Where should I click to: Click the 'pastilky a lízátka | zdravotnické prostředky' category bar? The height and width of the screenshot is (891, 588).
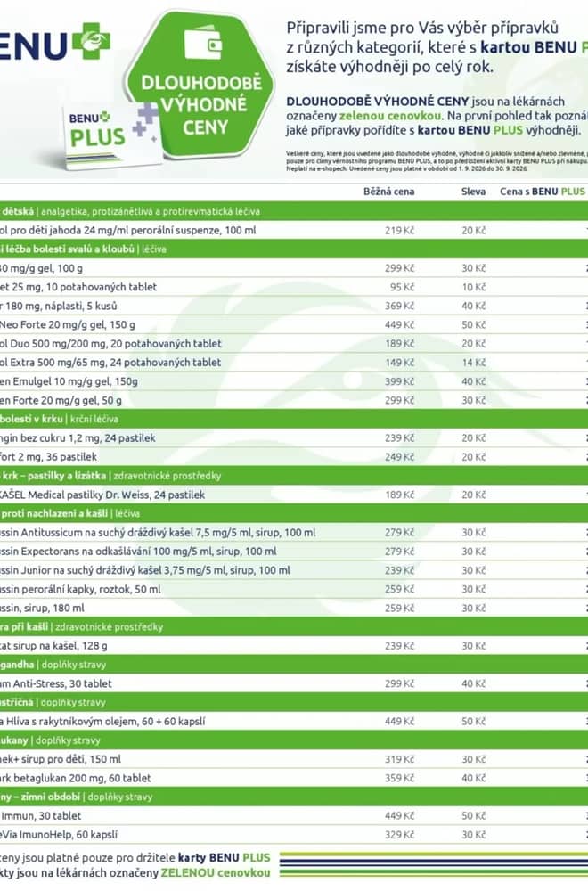(x=294, y=476)
